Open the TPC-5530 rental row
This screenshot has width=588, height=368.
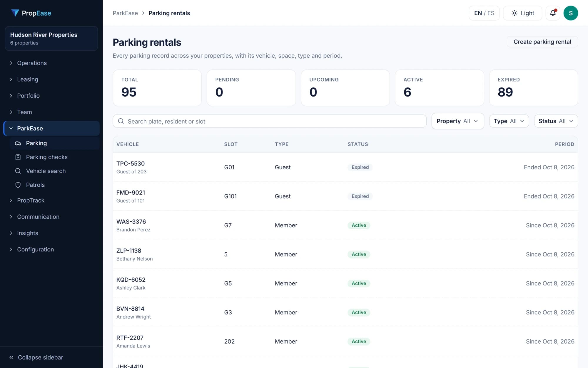(x=345, y=167)
